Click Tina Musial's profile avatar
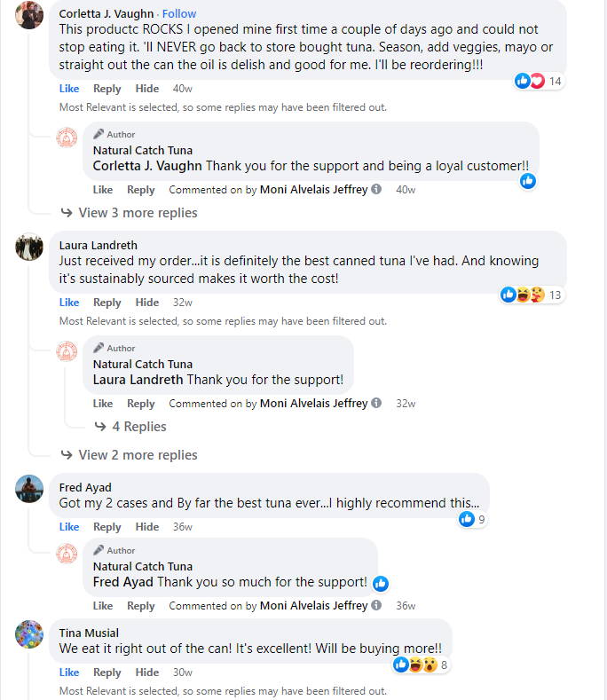Screen dimensions: 607x700 tap(29, 633)
